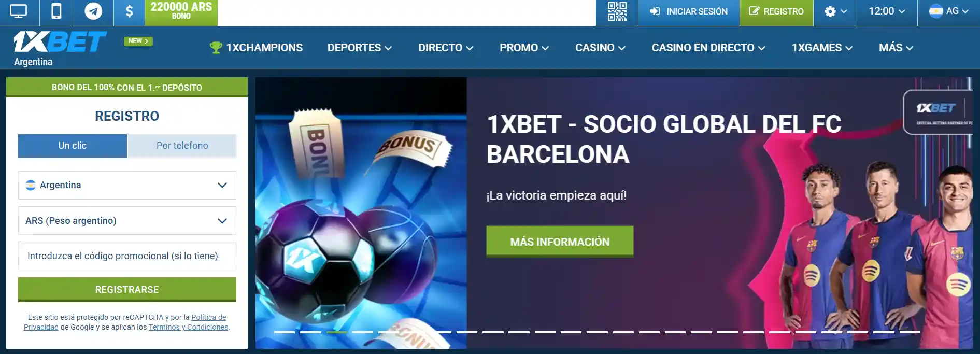The image size is (980, 354).
Task: Open the desktop app icon
Action: [18, 11]
